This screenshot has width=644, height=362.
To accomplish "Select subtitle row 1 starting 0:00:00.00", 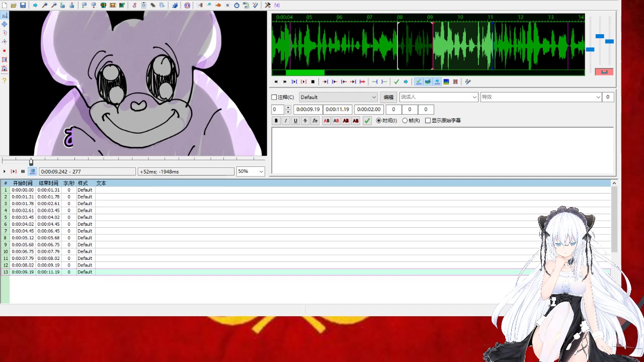I will coord(306,190).
